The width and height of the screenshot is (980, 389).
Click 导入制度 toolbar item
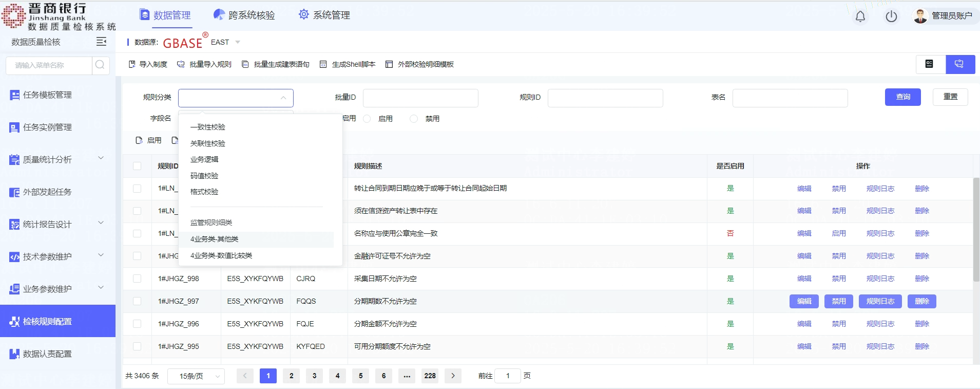[x=148, y=64]
